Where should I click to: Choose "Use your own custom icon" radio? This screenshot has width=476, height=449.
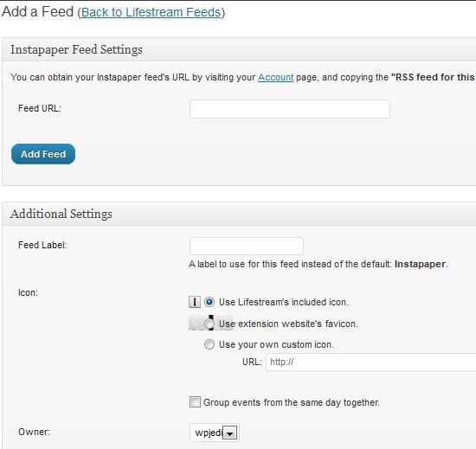(209, 344)
